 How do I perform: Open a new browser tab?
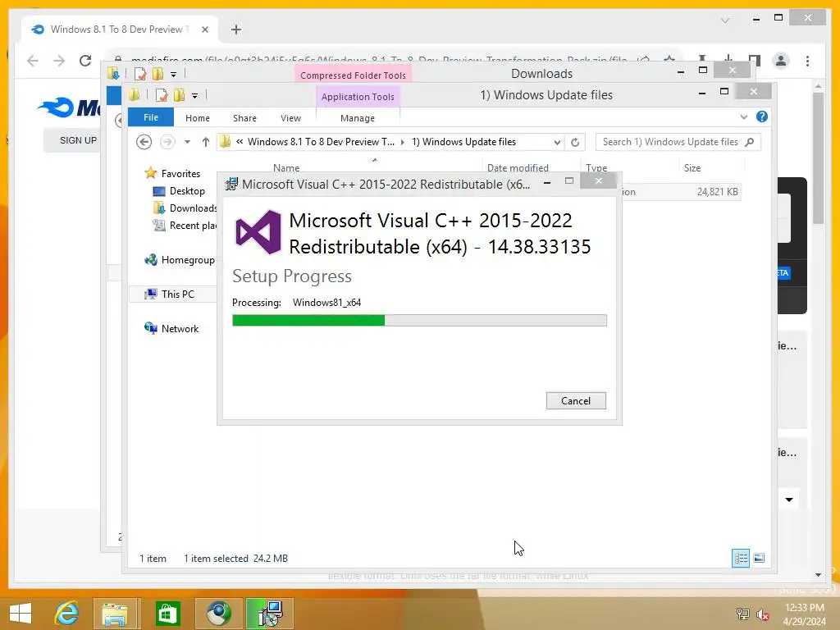236,30
